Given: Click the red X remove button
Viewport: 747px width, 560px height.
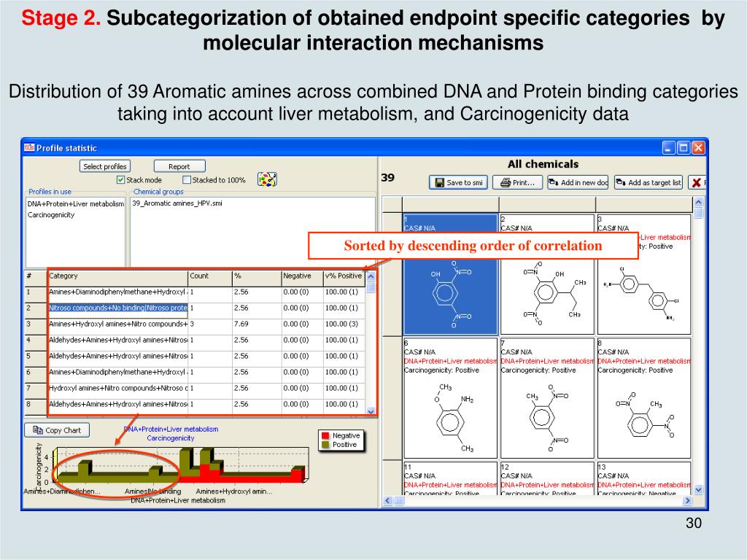Looking at the screenshot, I should point(697,182).
